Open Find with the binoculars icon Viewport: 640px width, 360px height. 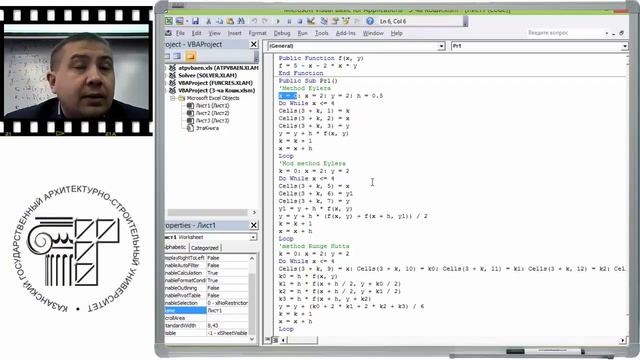click(241, 21)
